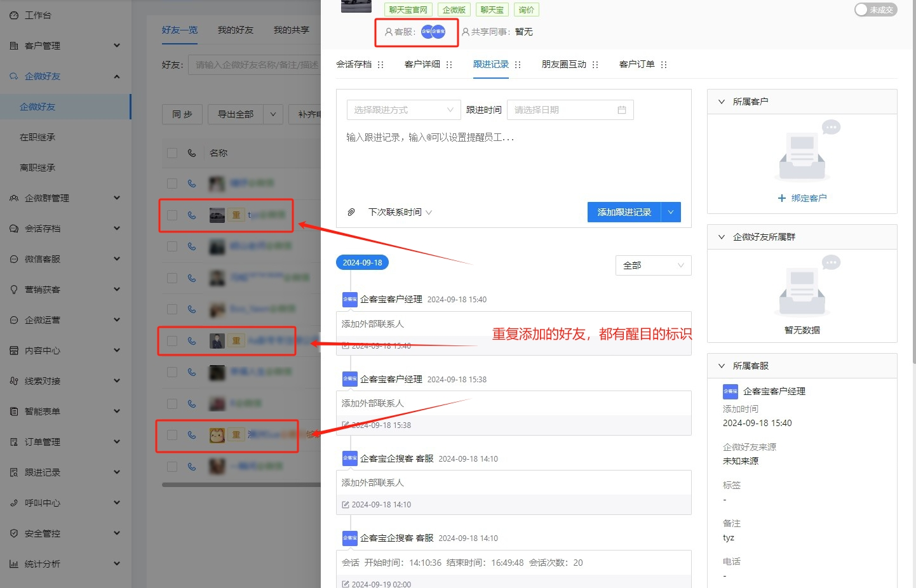The width and height of the screenshot is (916, 588).
Task: Click the 线索对接 sidebar icon
Action: pos(14,381)
